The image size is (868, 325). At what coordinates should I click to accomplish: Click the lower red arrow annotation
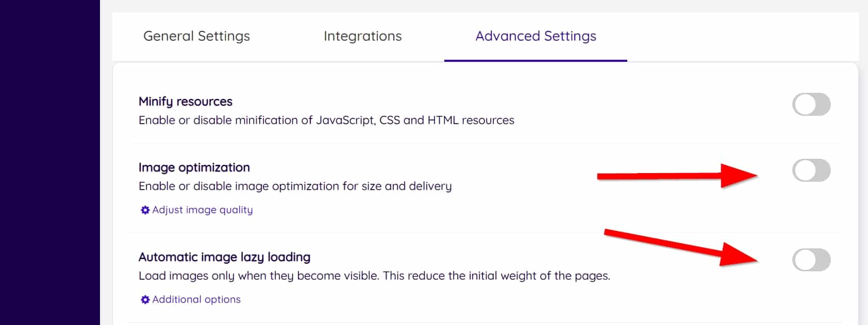(x=680, y=246)
